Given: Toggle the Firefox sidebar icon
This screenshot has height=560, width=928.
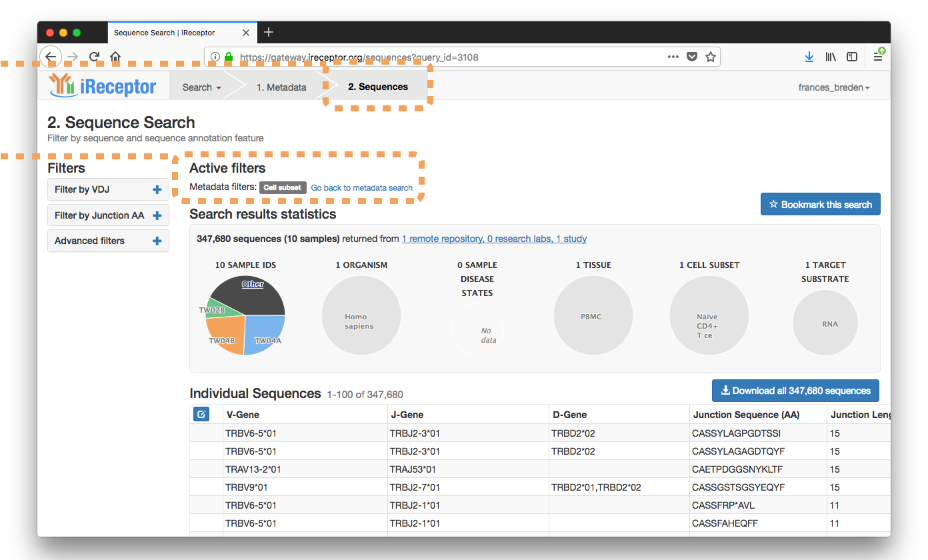Looking at the screenshot, I should 852,57.
